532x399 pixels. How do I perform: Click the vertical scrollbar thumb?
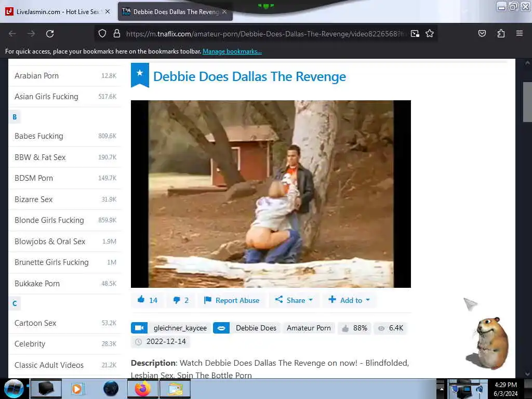527,102
